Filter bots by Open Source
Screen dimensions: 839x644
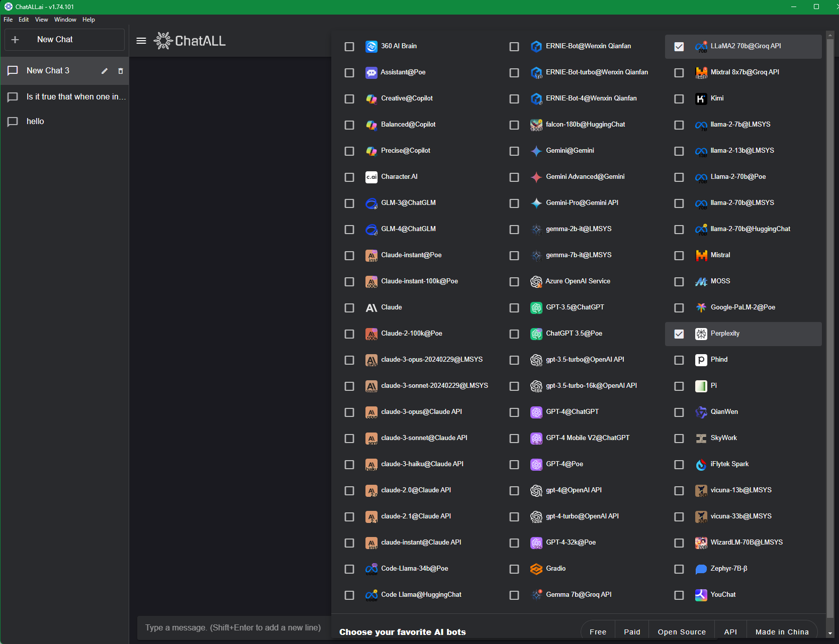(x=682, y=632)
